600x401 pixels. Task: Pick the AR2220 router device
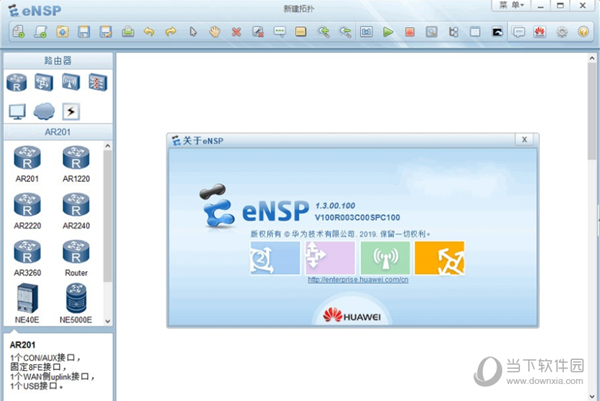tap(27, 211)
